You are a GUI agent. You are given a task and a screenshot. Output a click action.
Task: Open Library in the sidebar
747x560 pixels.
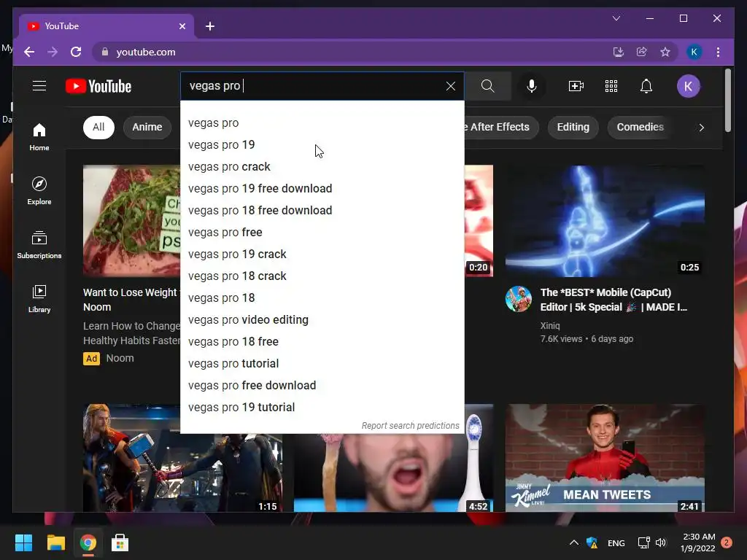pyautogui.click(x=39, y=298)
